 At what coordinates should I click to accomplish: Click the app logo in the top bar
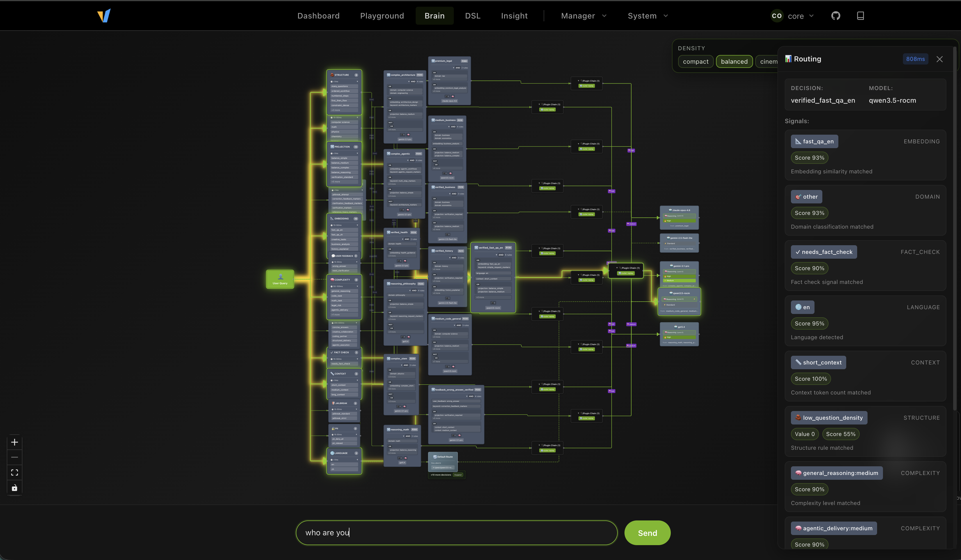coord(104,16)
